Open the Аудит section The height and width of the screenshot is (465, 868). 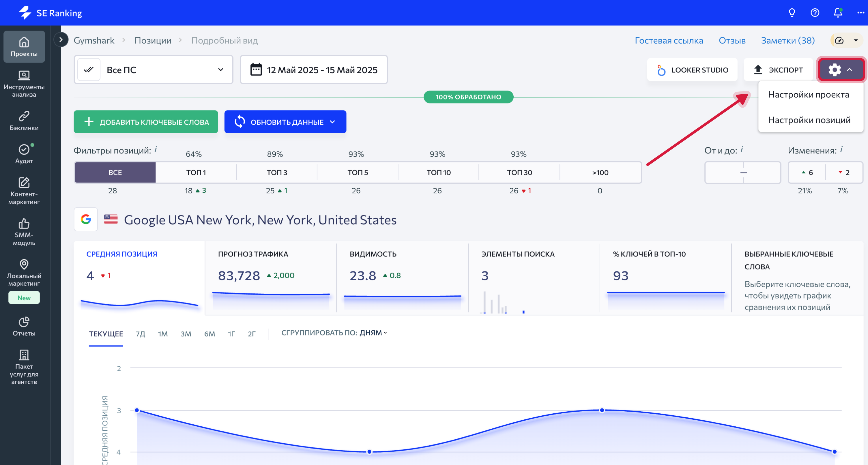click(x=24, y=154)
